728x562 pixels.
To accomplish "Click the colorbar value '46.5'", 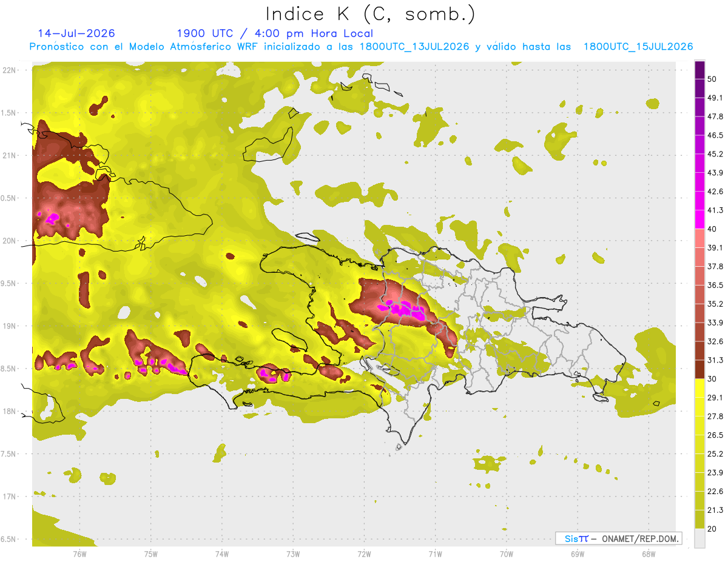I will coord(715,135).
